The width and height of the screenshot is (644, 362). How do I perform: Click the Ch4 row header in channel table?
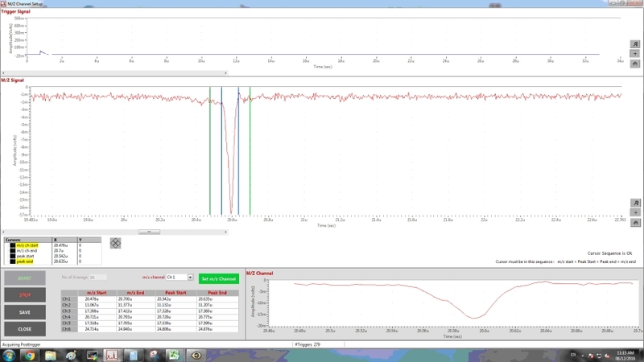pyautogui.click(x=69, y=317)
